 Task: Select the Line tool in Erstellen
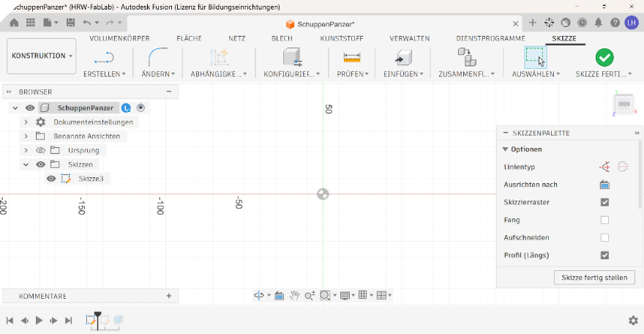(x=104, y=57)
